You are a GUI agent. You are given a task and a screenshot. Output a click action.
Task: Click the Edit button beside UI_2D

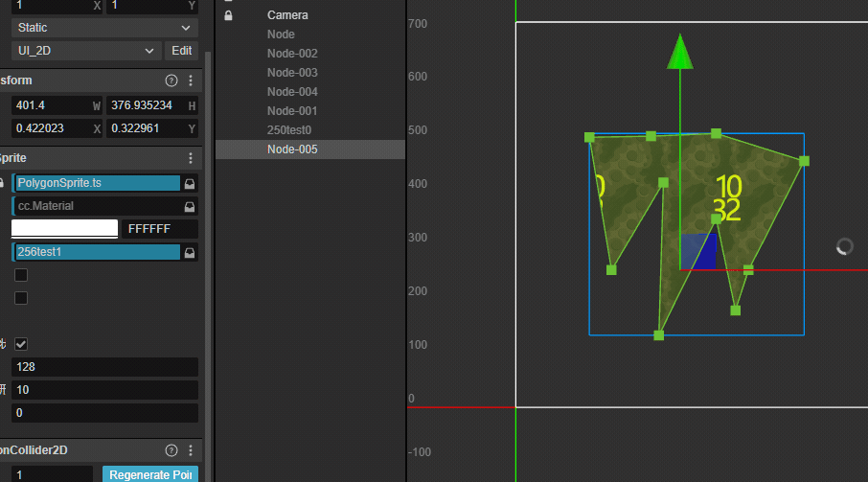click(181, 51)
